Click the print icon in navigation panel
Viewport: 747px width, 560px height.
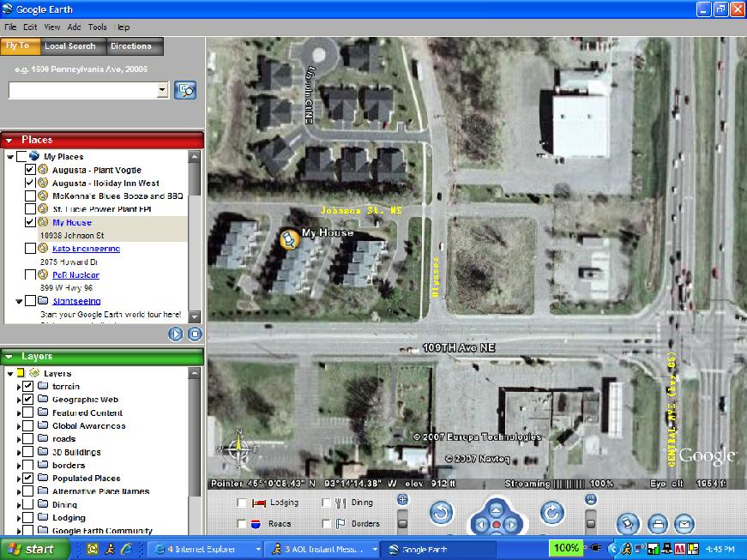pyautogui.click(x=657, y=523)
